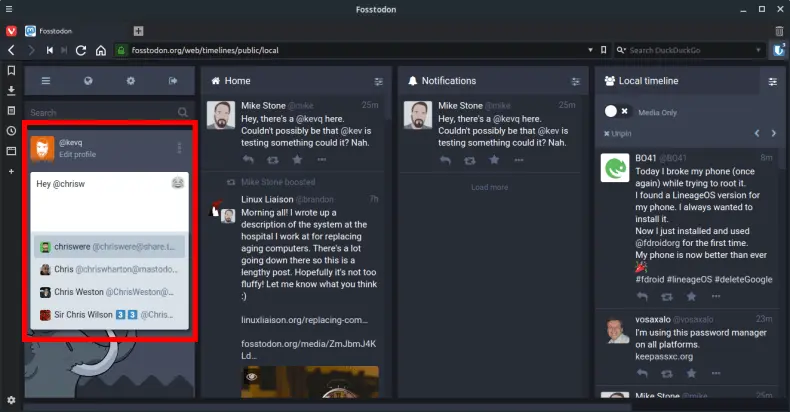Click the Edit profile link

(x=77, y=155)
